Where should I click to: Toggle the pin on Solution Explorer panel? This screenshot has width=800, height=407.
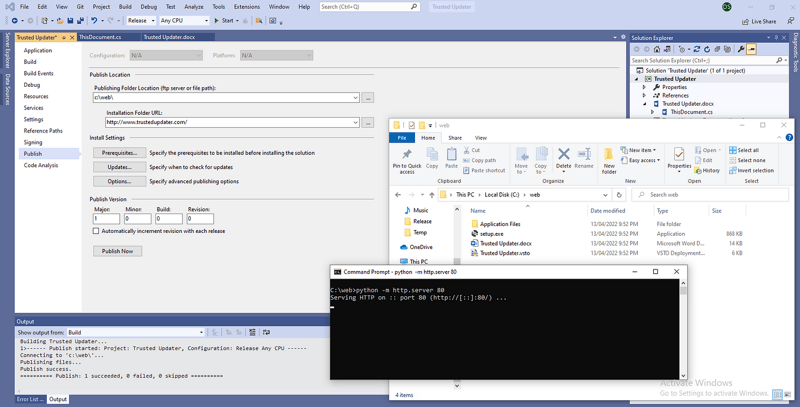777,38
